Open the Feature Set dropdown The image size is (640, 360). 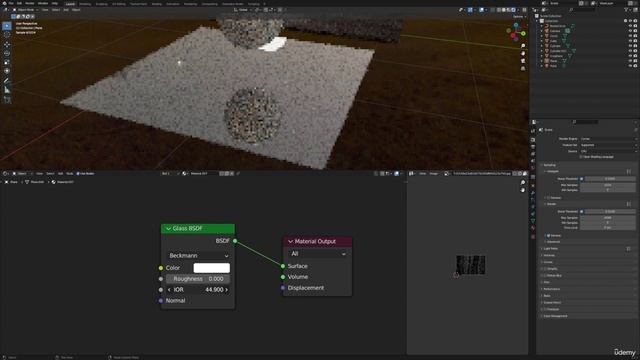tap(608, 145)
